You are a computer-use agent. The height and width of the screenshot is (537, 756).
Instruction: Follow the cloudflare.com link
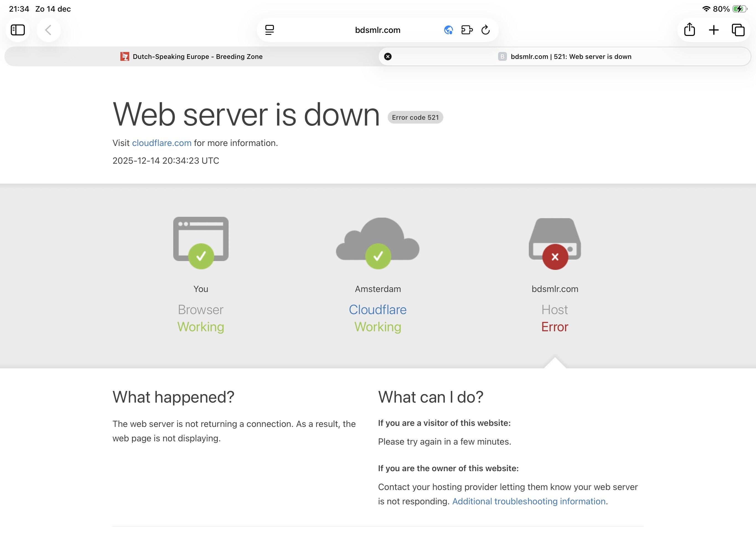pyautogui.click(x=161, y=143)
